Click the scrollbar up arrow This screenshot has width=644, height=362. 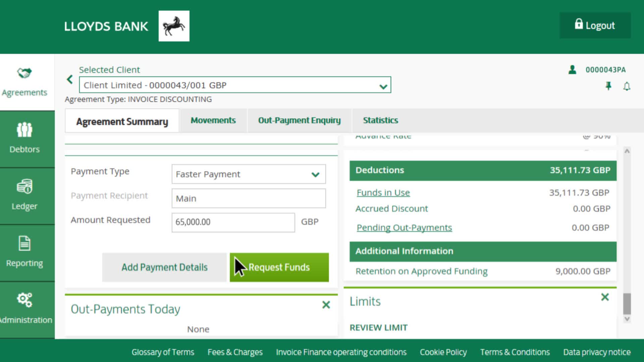[627, 151]
